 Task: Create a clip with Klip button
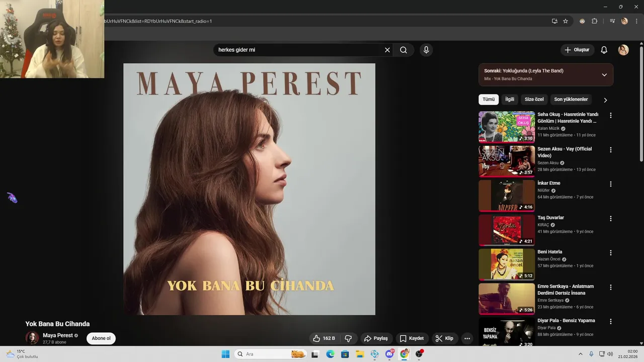click(444, 338)
